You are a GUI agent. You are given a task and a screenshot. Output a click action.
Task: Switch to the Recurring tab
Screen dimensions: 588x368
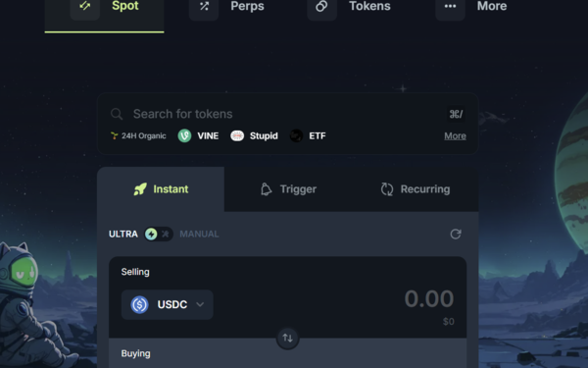click(x=416, y=189)
